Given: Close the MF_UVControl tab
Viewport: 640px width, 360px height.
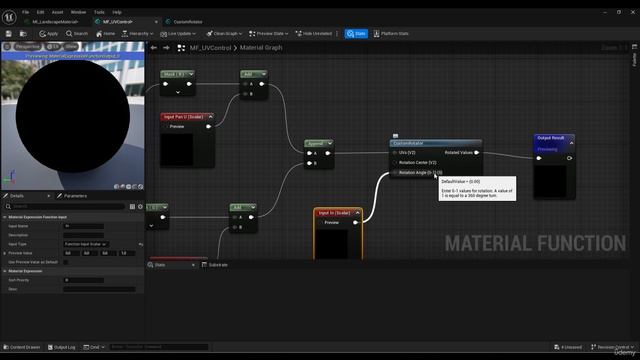Looking at the screenshot, I should (156, 22).
